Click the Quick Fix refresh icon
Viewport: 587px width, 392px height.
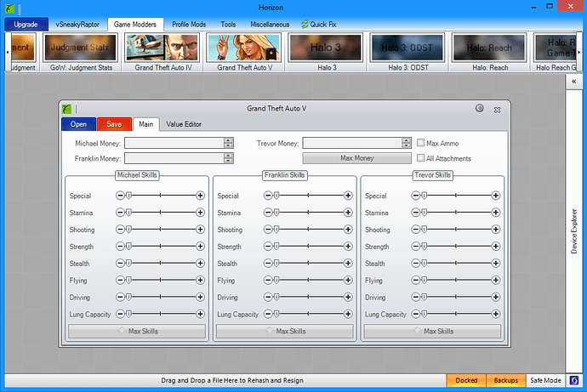(x=305, y=25)
